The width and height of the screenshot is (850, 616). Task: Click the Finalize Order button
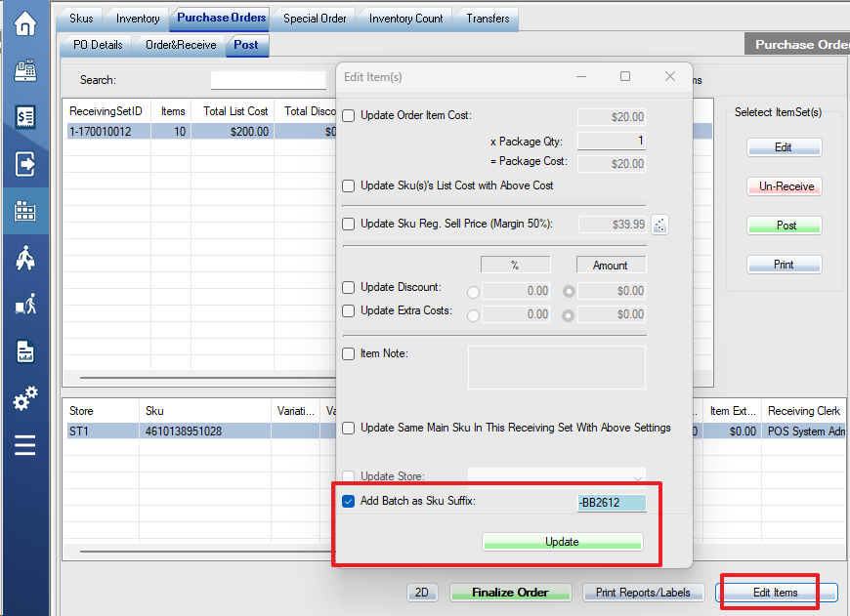(x=511, y=593)
